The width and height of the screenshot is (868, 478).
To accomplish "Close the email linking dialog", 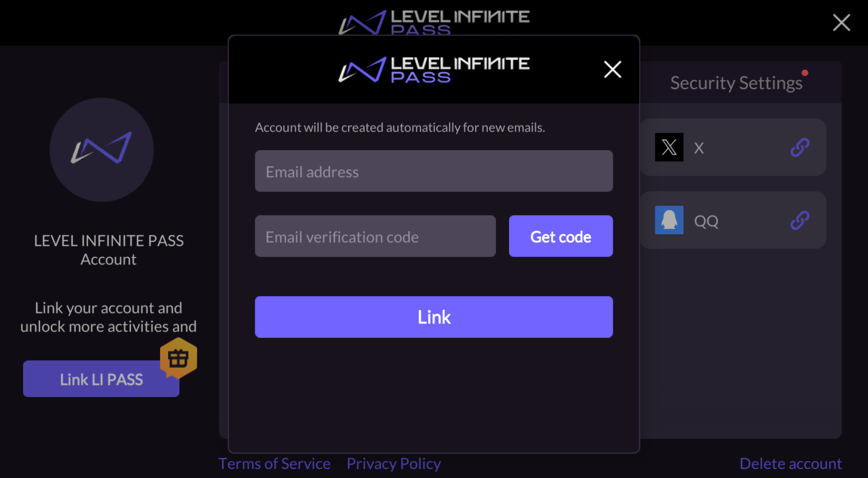I will tap(612, 69).
